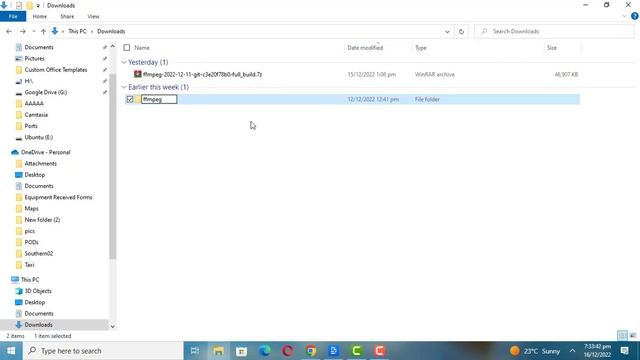Open the Camtasia folder
The height and width of the screenshot is (360, 640).
(x=36, y=115)
